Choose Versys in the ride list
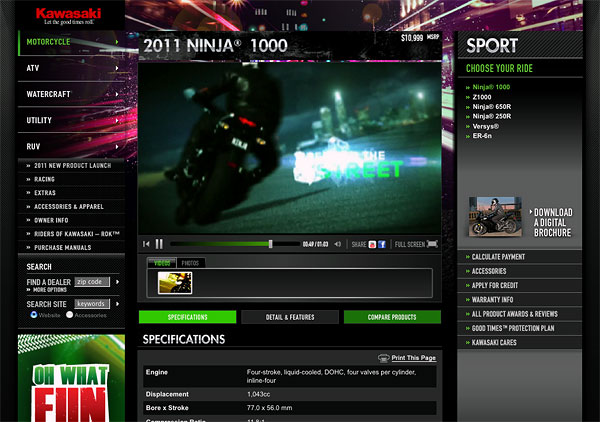 click(486, 126)
